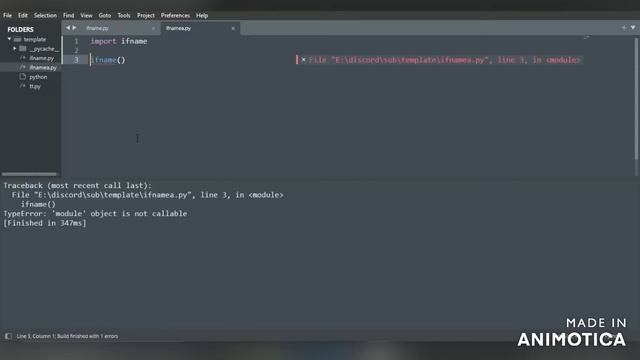Click status text 'Build finished with 1 errors'

pos(87,336)
